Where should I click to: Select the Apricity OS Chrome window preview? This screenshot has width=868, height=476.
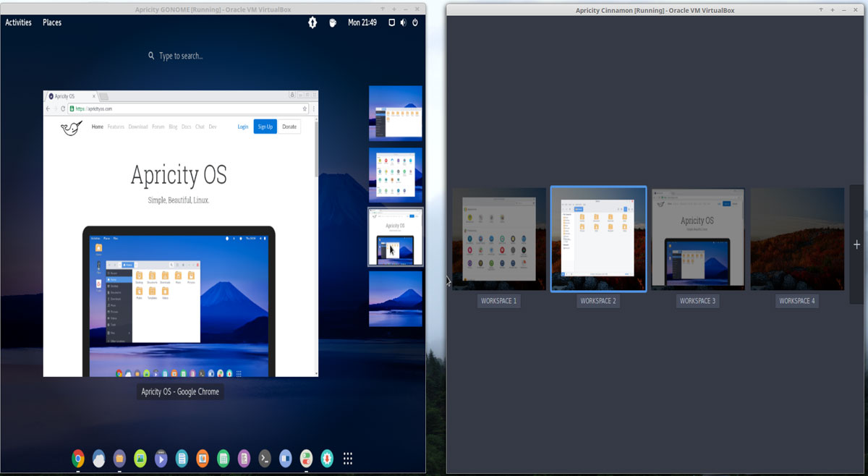click(181, 234)
